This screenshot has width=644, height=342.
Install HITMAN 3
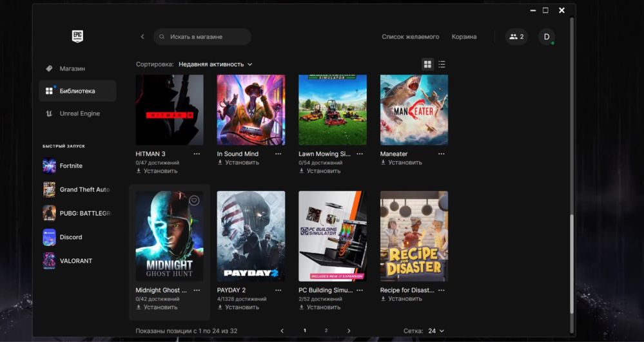click(x=157, y=171)
